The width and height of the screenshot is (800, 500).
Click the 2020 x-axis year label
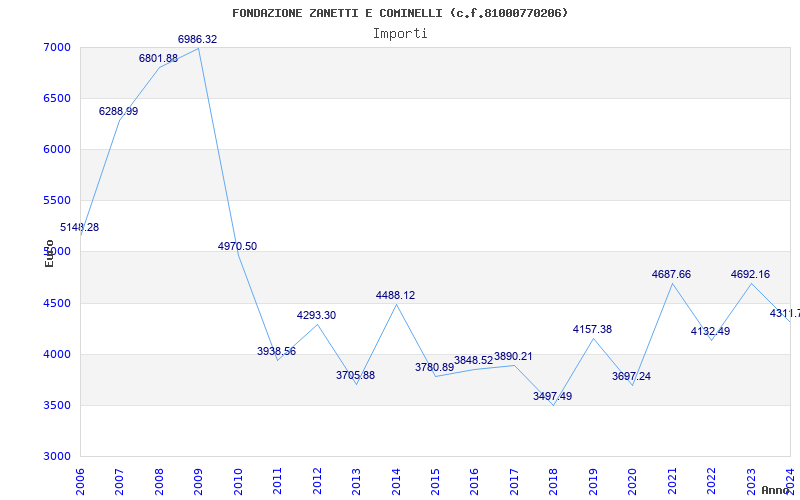(x=633, y=482)
